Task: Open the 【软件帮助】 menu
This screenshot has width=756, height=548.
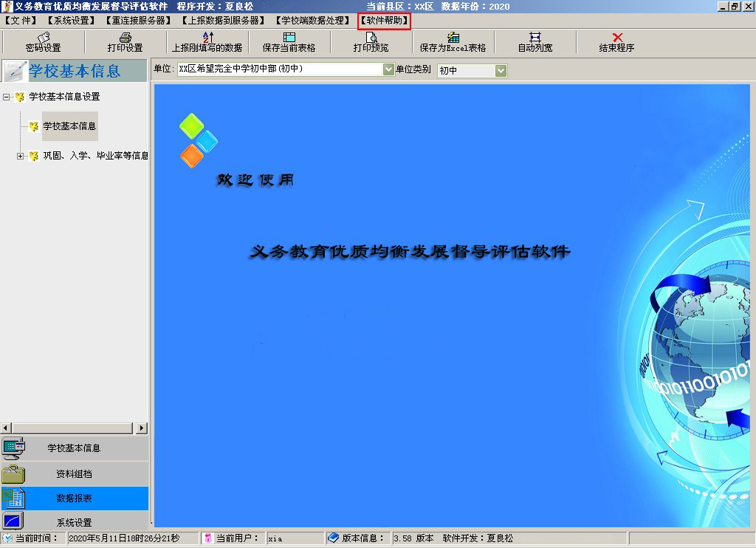Action: 384,20
